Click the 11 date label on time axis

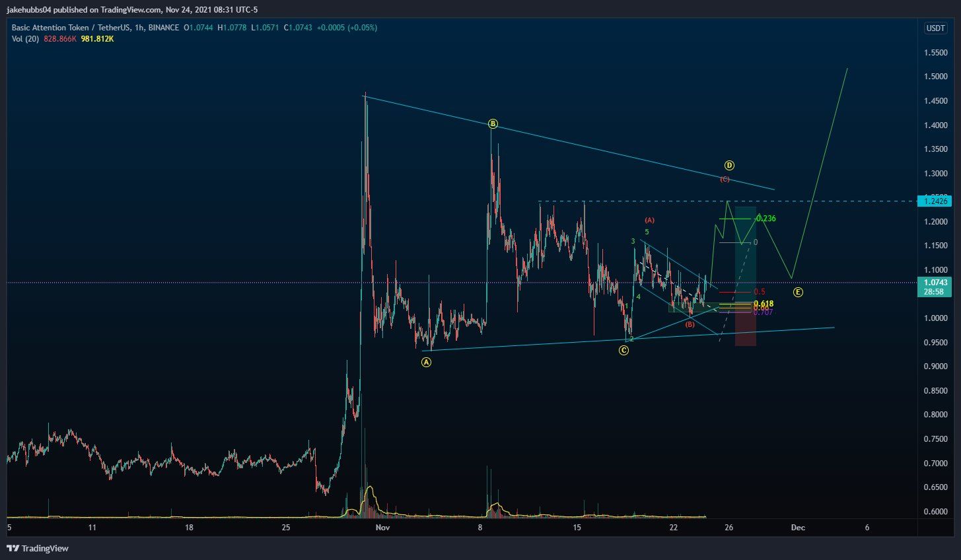[x=92, y=528]
